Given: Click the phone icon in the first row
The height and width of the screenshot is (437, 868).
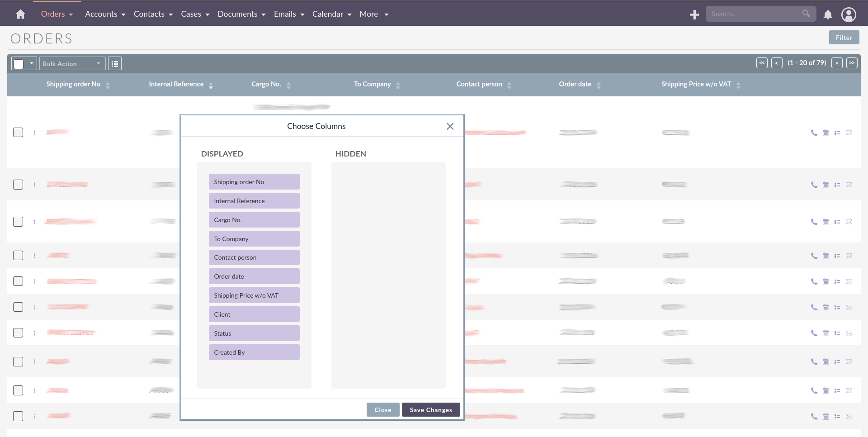Looking at the screenshot, I should (x=814, y=133).
